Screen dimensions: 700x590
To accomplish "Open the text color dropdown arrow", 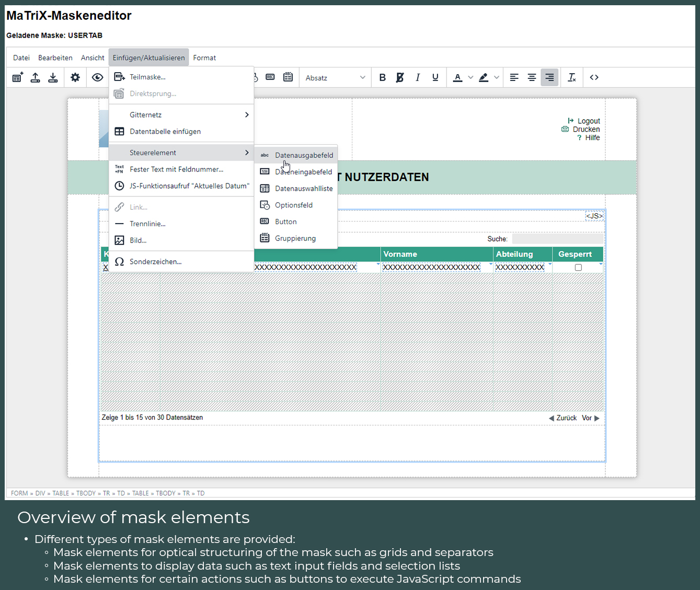I will coord(471,77).
